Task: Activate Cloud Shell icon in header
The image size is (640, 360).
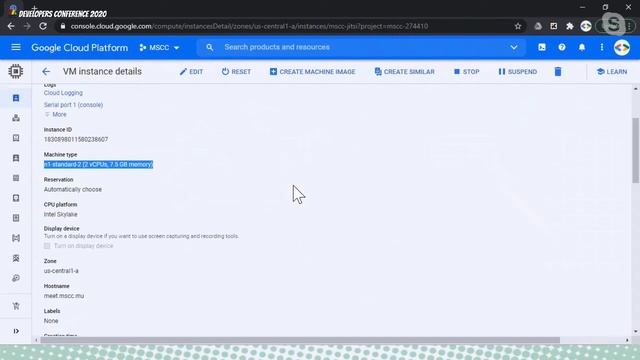Action: click(542, 47)
